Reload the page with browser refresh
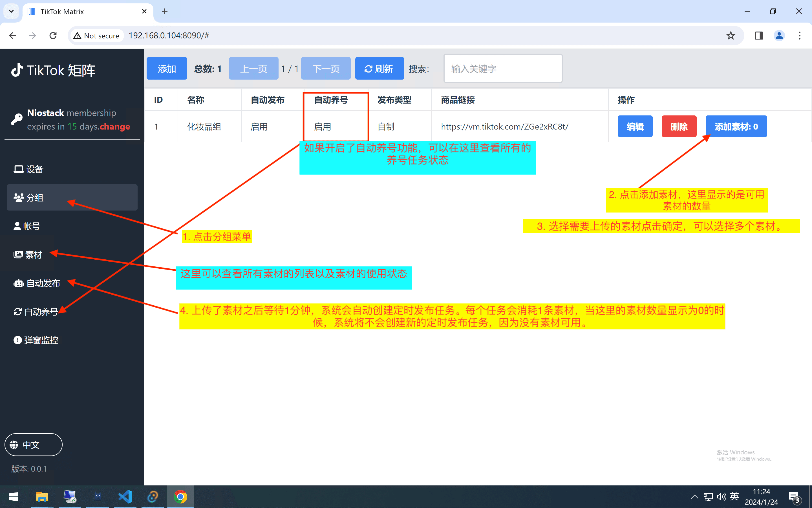The height and width of the screenshot is (508, 812). point(53,35)
